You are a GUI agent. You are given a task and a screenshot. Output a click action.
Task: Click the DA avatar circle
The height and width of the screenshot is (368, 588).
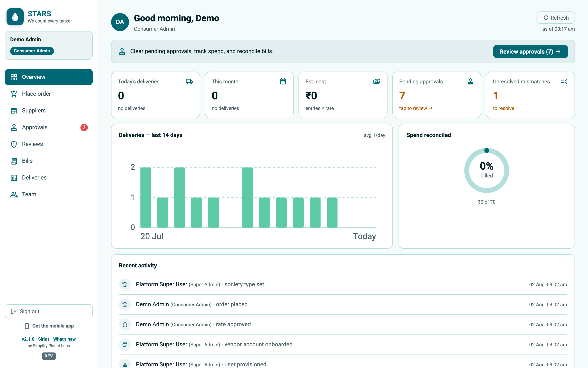click(120, 22)
